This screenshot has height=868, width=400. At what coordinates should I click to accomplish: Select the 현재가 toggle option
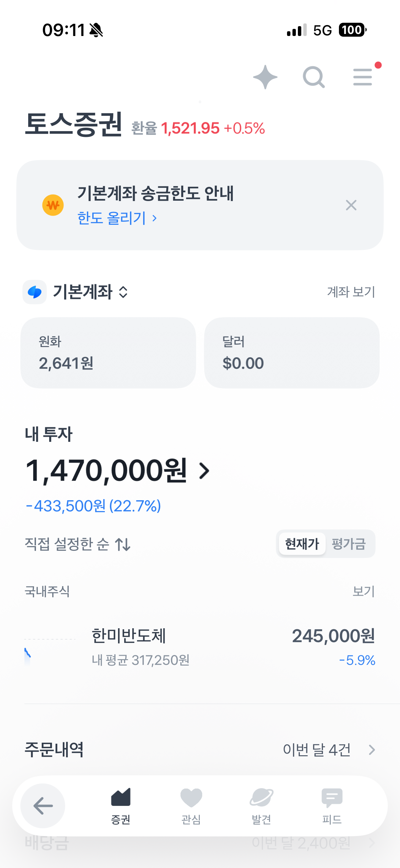click(x=302, y=544)
